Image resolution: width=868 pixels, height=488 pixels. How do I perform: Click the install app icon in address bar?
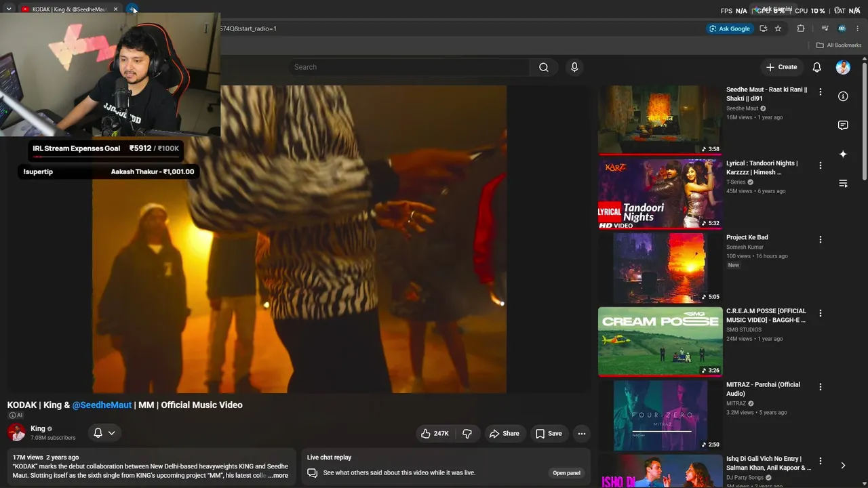[x=764, y=28]
